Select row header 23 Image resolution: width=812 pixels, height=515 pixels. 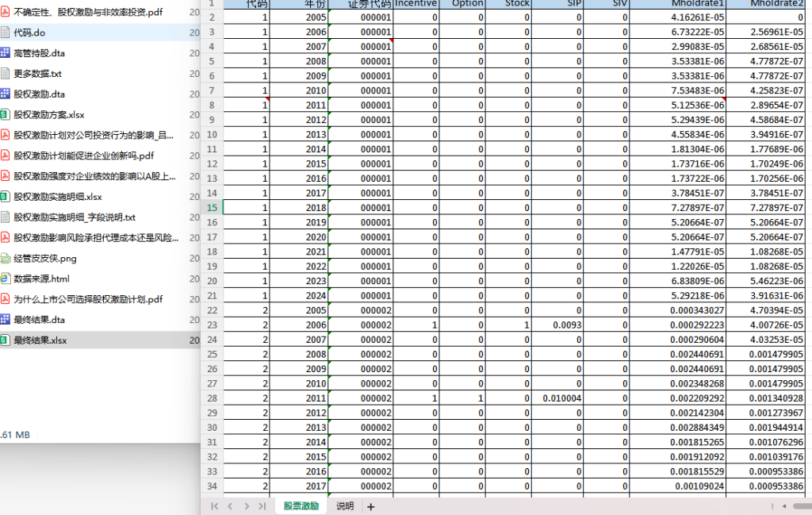(x=212, y=325)
